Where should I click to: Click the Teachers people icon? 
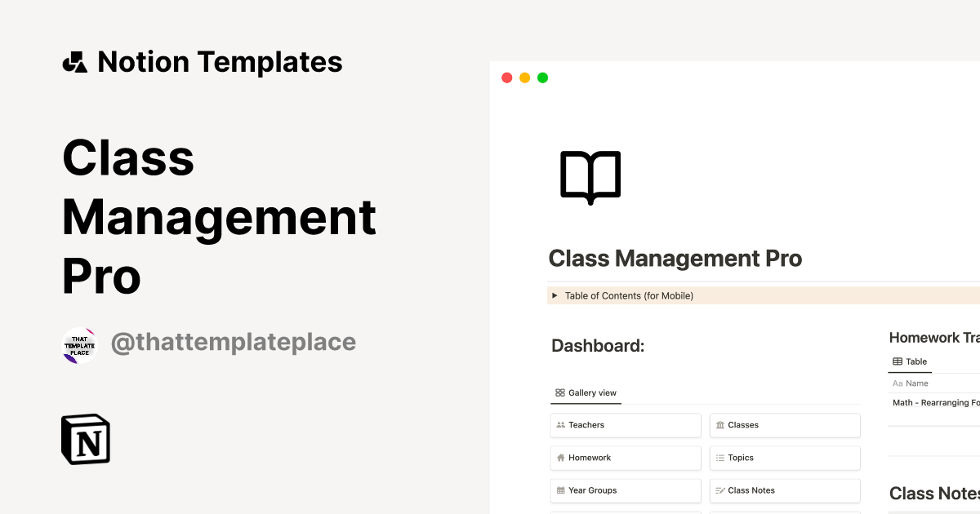point(560,425)
